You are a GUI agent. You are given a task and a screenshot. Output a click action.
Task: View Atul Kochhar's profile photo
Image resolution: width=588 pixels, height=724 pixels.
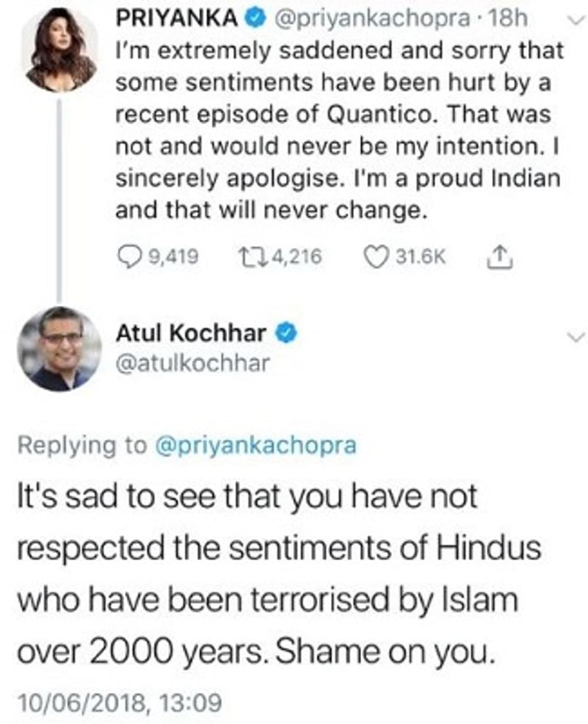[x=59, y=348]
